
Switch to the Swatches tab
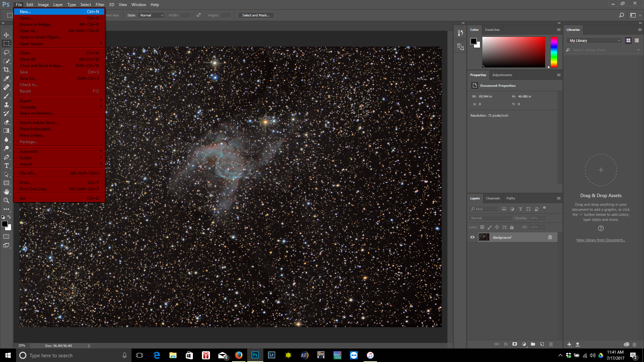coord(492,30)
